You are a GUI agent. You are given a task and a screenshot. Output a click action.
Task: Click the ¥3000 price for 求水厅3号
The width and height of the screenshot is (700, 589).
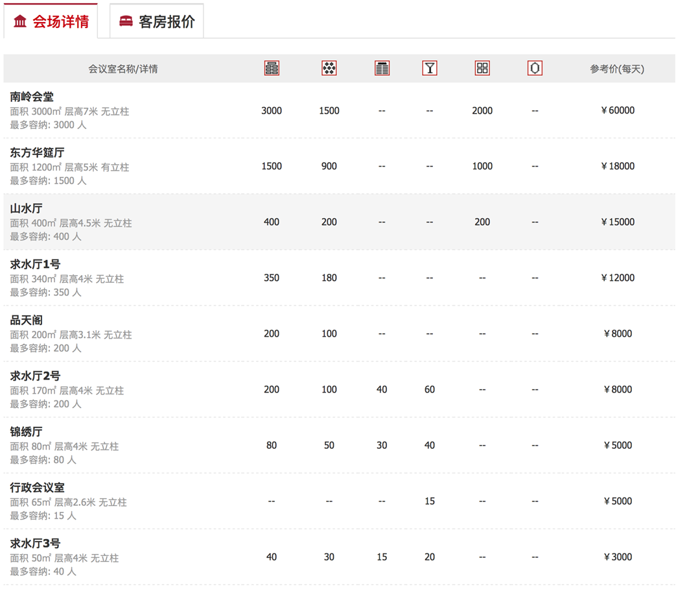coord(618,557)
